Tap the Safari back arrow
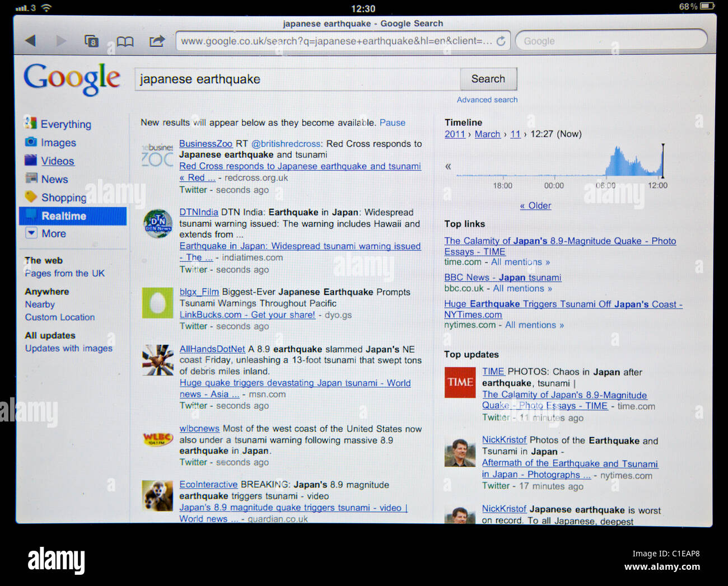Viewport: 728px width, 586px height. [x=30, y=41]
